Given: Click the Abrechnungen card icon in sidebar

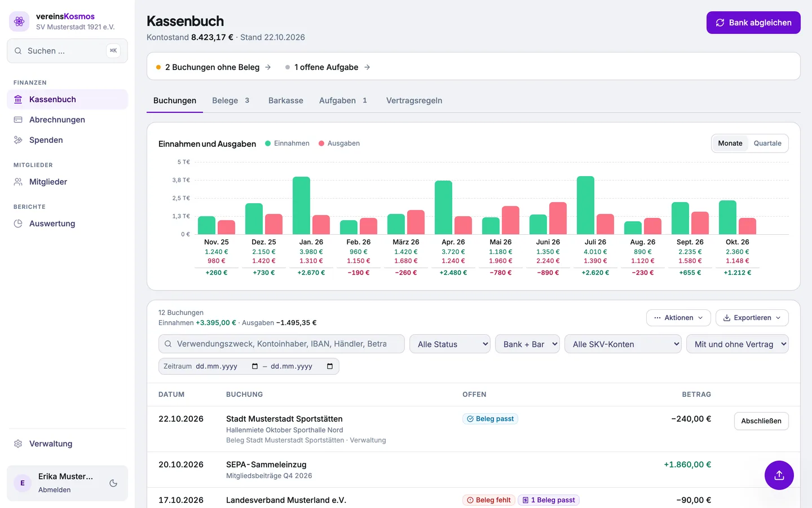Looking at the screenshot, I should pos(18,120).
